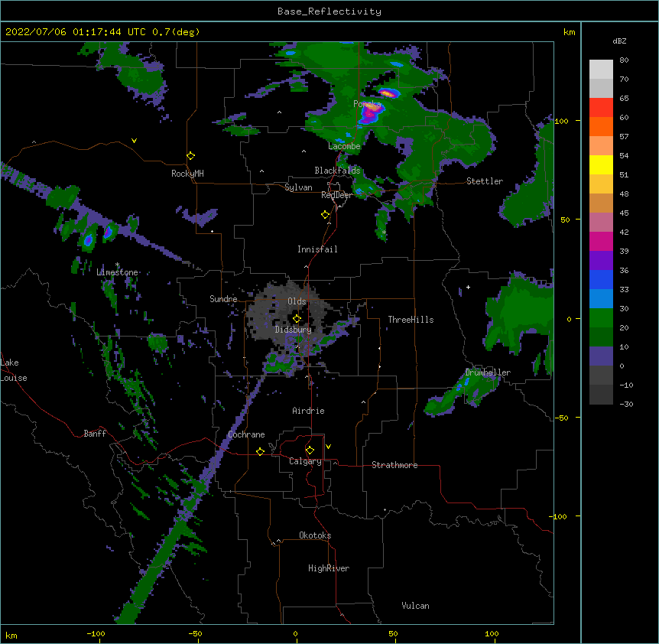The image size is (659, 644).
Task: Pick the lightest gray swatch atop the legend
Action: [601, 70]
